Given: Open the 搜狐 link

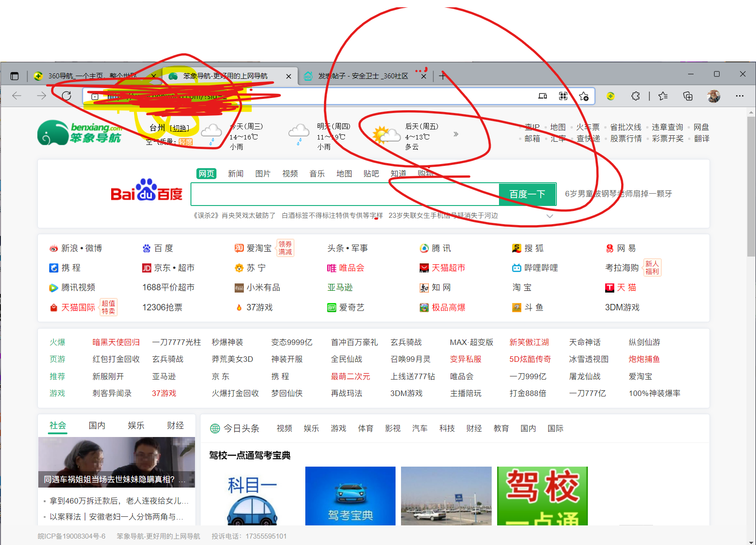Looking at the screenshot, I should click(528, 248).
